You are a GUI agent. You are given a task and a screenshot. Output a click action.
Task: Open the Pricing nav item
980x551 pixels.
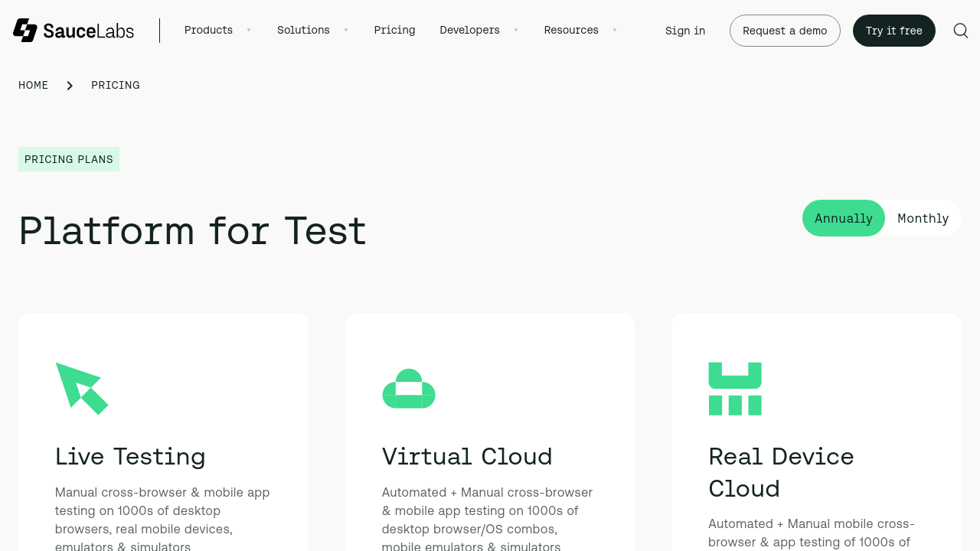tap(394, 30)
